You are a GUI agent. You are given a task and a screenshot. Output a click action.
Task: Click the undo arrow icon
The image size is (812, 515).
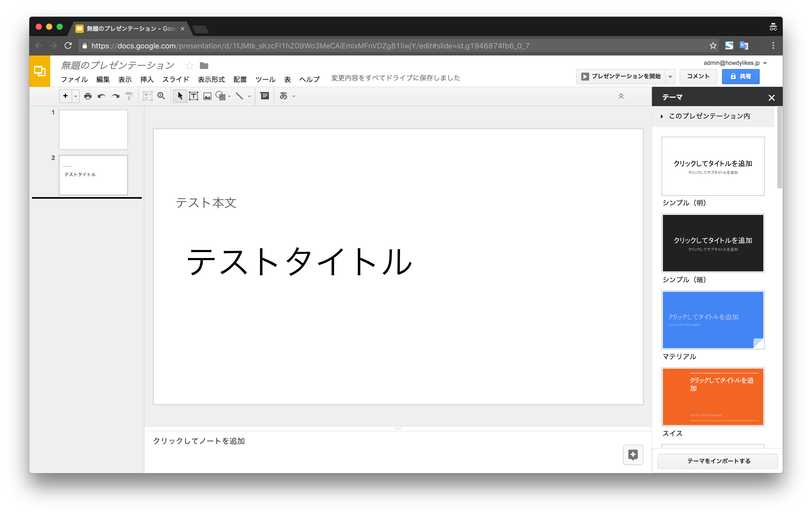point(101,96)
